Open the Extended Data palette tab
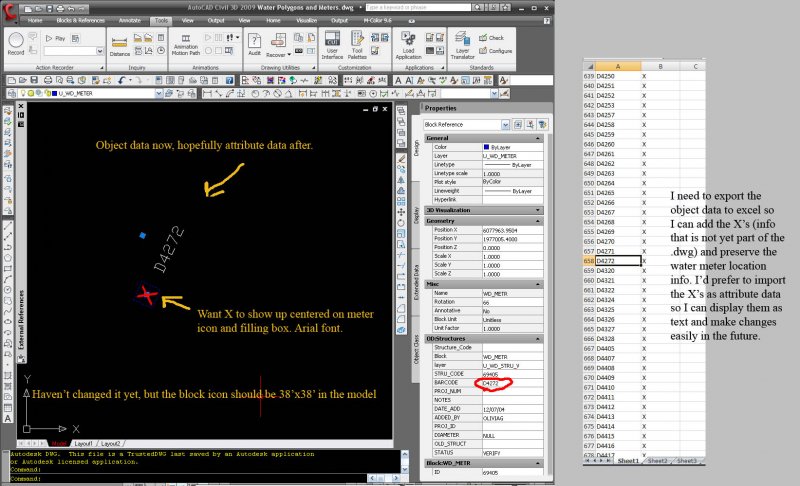 tap(416, 283)
